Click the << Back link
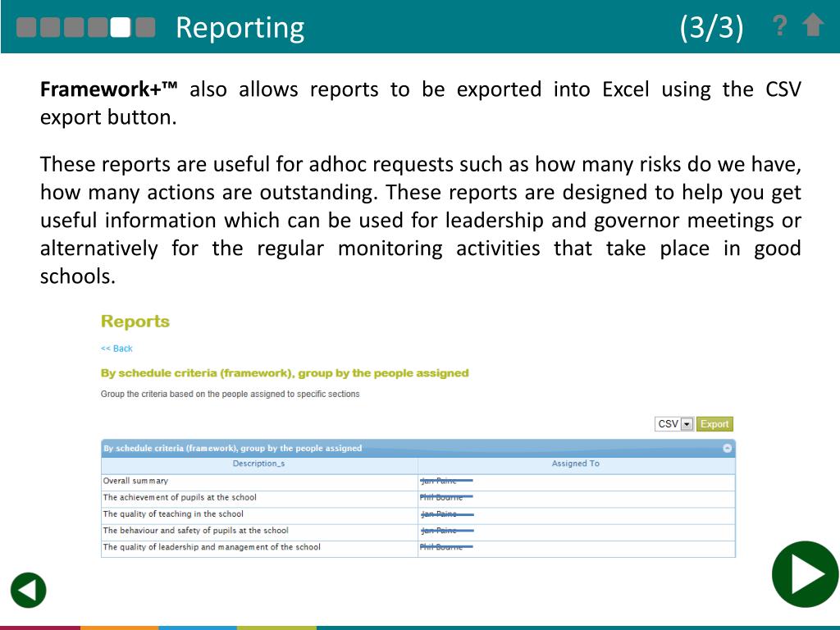Screen dimensions: 840x630 click(x=116, y=348)
